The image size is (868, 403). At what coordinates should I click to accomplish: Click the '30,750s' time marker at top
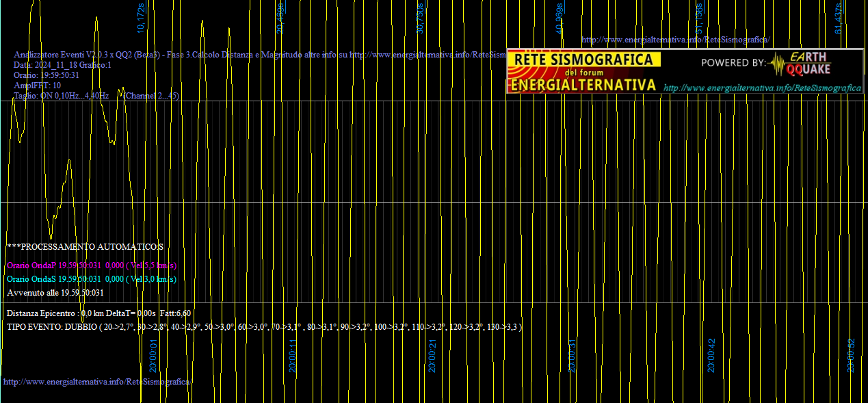[421, 18]
